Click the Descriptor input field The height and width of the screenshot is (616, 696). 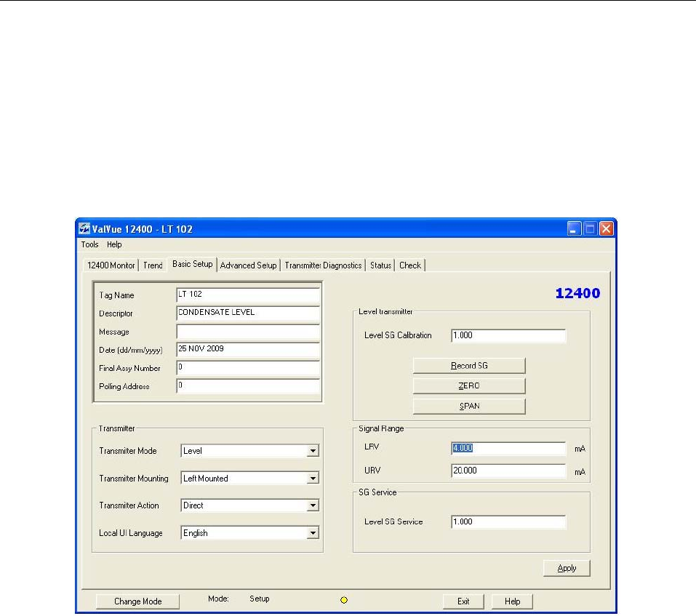pyautogui.click(x=248, y=313)
